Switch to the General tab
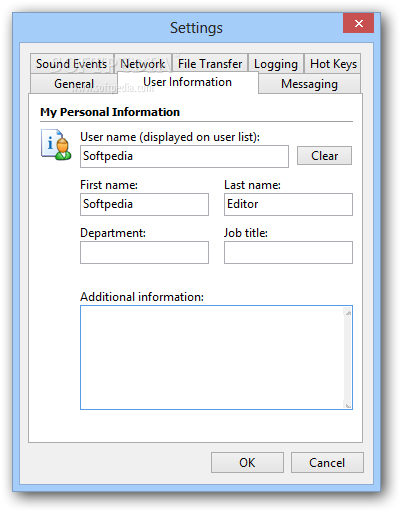Screen dimensions: 401x512 click(74, 84)
